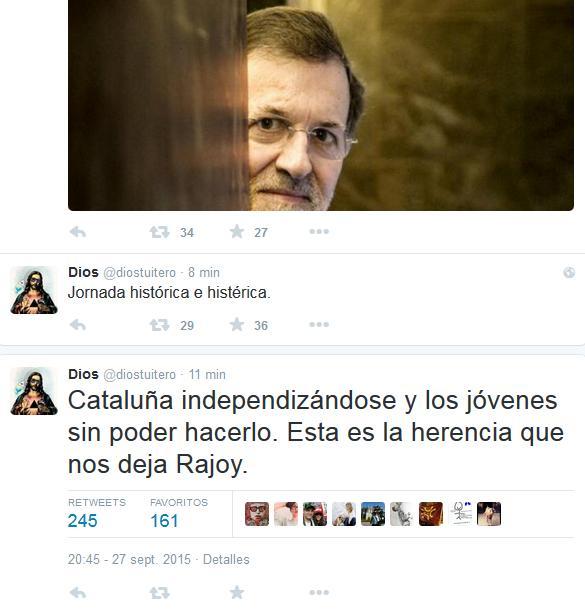Click first retweeter avatar with red glasses
The width and height of the screenshot is (585, 610).
[257, 514]
